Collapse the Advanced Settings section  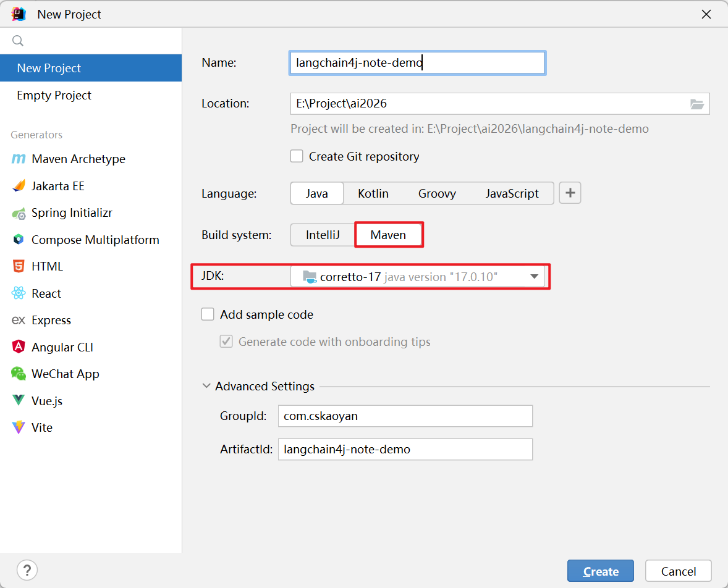click(x=206, y=386)
